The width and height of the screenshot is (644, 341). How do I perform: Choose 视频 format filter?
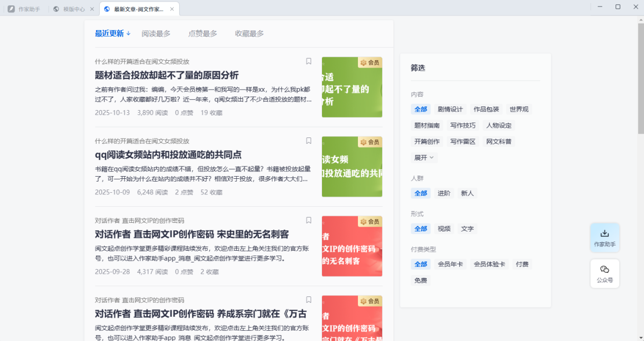tap(444, 229)
